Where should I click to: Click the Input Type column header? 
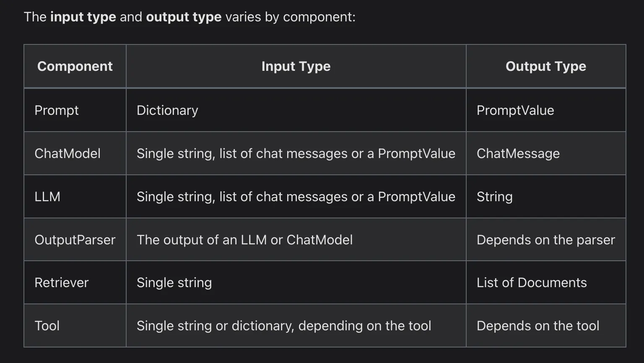click(x=296, y=66)
